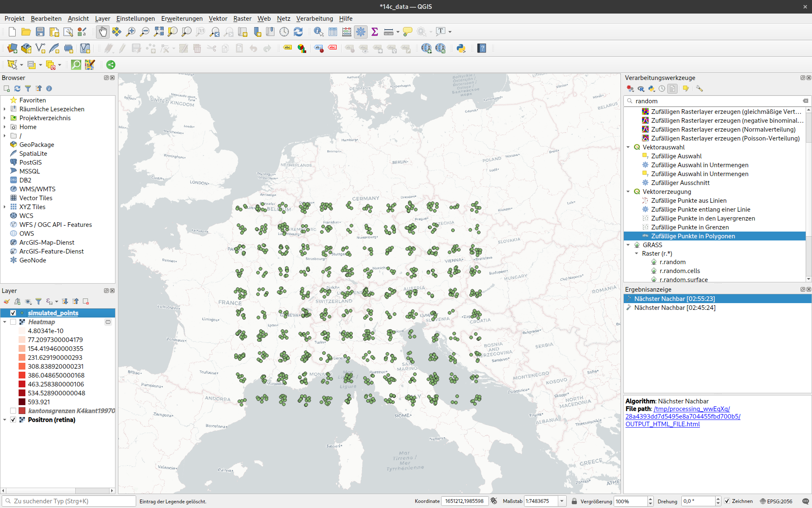This screenshot has width=812, height=508.
Task: Open the Maßstab scale dropdown
Action: click(x=562, y=501)
